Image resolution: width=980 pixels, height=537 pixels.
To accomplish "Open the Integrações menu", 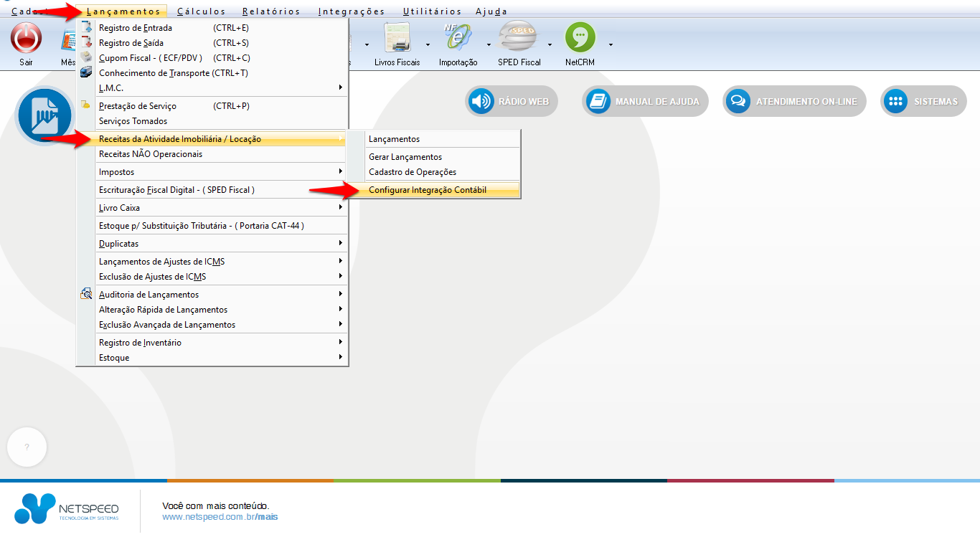I will click(352, 11).
